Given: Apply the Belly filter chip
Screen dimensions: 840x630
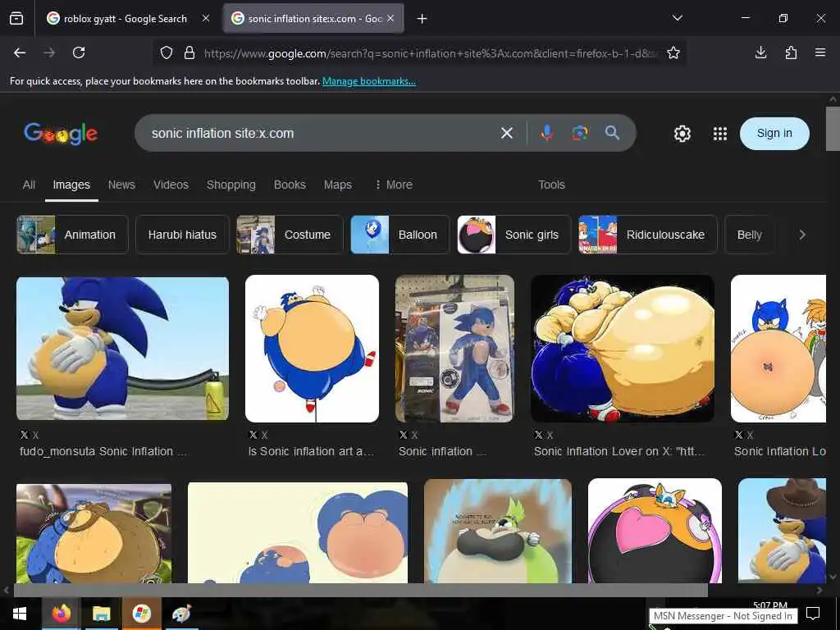Looking at the screenshot, I should [x=750, y=235].
